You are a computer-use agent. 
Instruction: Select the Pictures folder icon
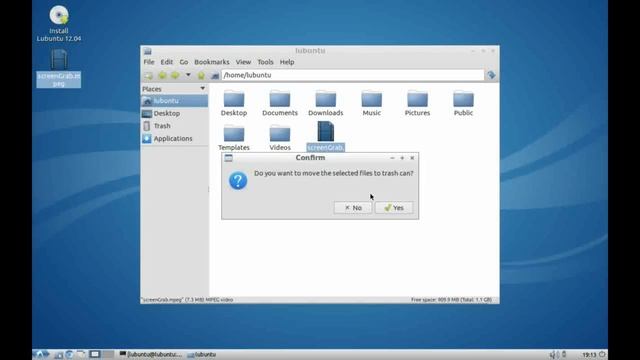(x=417, y=99)
